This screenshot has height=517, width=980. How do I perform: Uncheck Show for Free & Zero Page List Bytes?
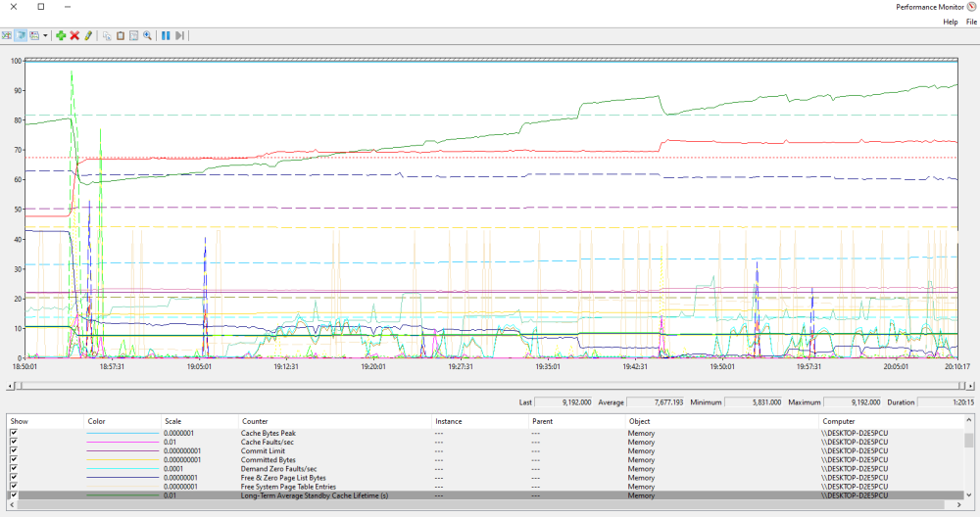click(x=14, y=477)
